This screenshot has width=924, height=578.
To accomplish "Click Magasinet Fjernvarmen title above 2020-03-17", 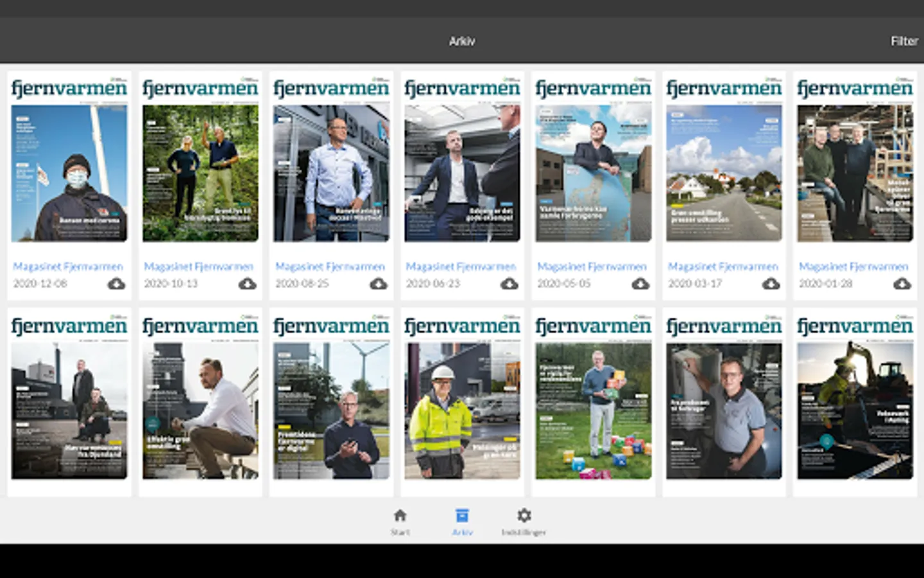I will (x=723, y=267).
